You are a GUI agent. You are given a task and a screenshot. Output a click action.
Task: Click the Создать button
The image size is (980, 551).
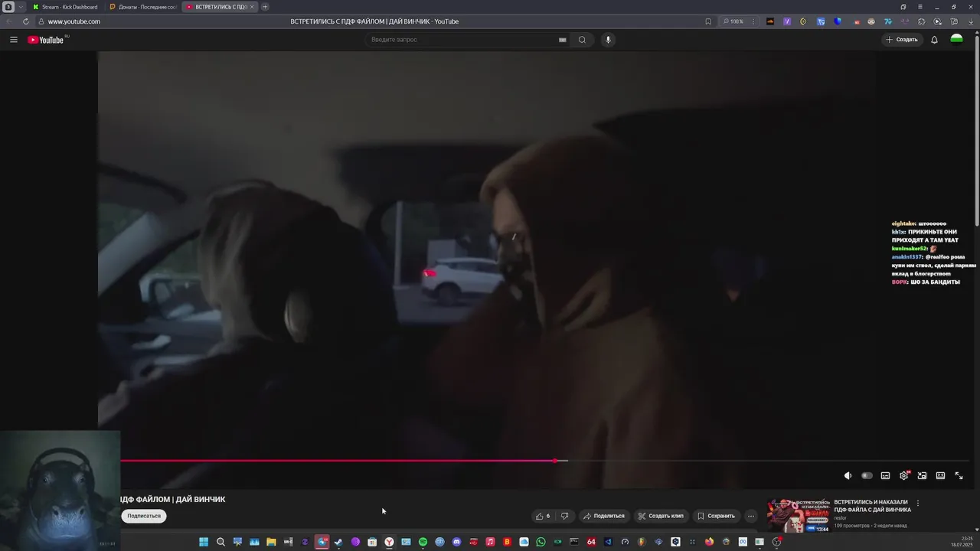(x=902, y=40)
